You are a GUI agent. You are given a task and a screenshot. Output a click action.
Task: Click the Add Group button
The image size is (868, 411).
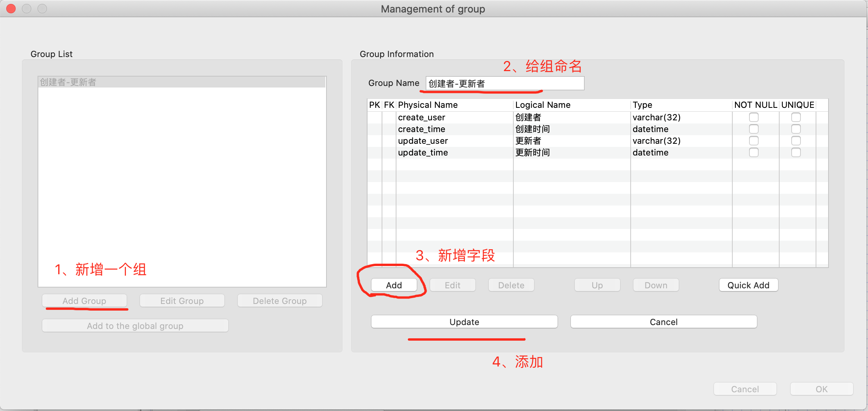click(84, 300)
